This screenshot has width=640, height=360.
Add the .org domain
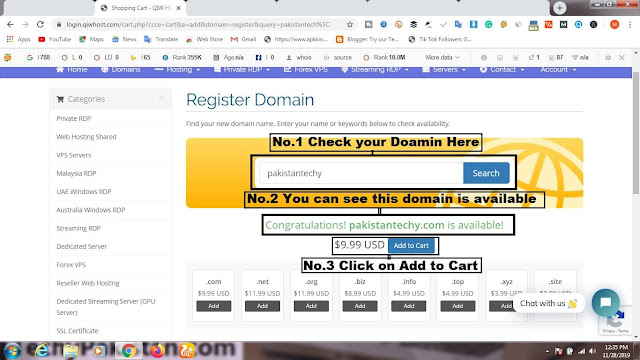pos(311,306)
